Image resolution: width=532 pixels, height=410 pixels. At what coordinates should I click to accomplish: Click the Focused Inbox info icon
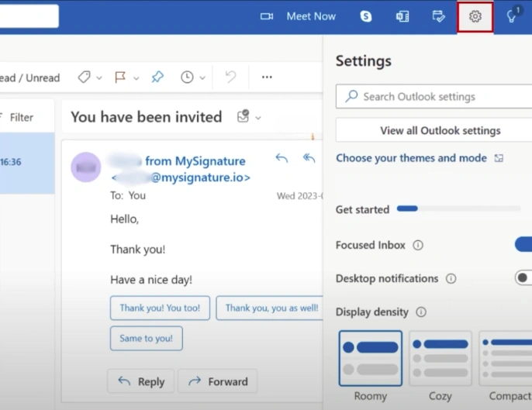coord(418,245)
